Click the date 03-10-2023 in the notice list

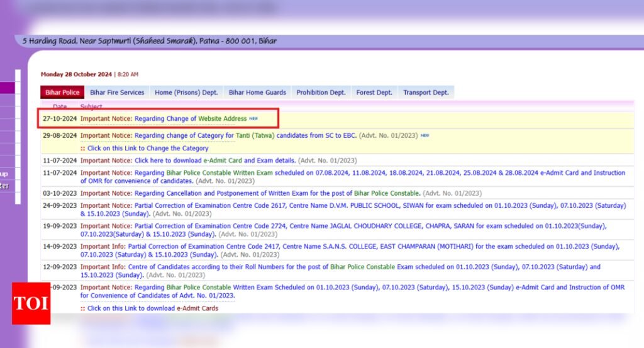click(60, 193)
